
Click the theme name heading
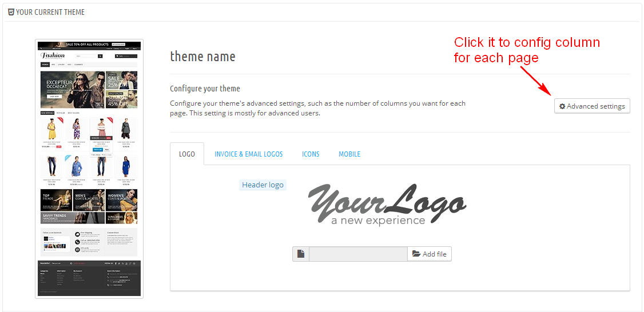click(x=203, y=56)
